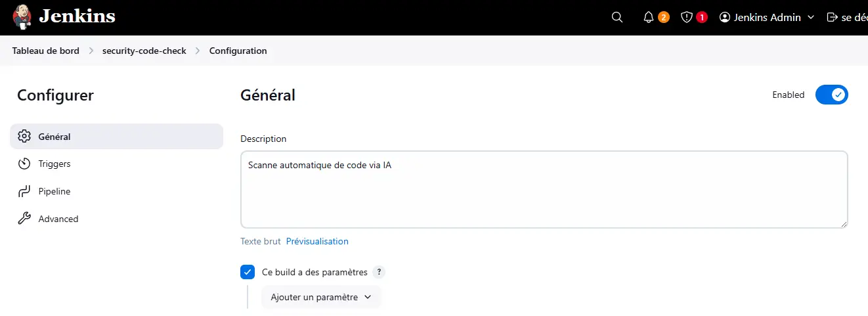Click the Jenkins butler logo icon
Viewport: 868px width, 316px height.
(22, 17)
